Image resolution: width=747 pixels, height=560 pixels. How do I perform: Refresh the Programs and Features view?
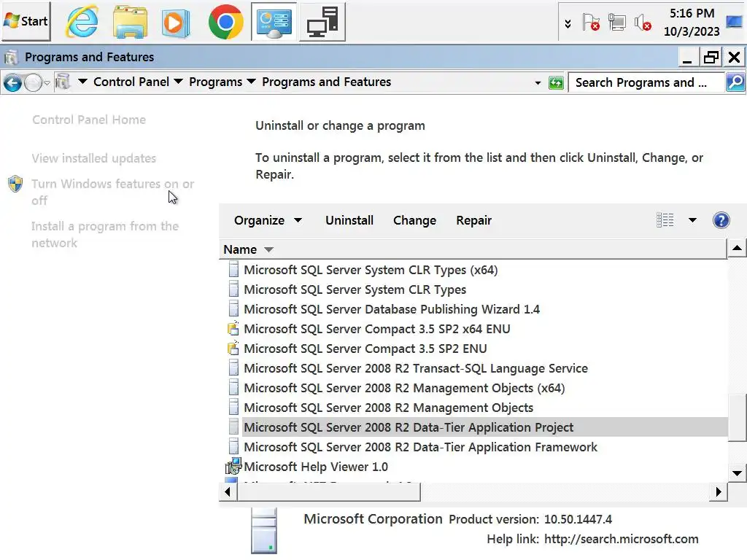coord(556,83)
